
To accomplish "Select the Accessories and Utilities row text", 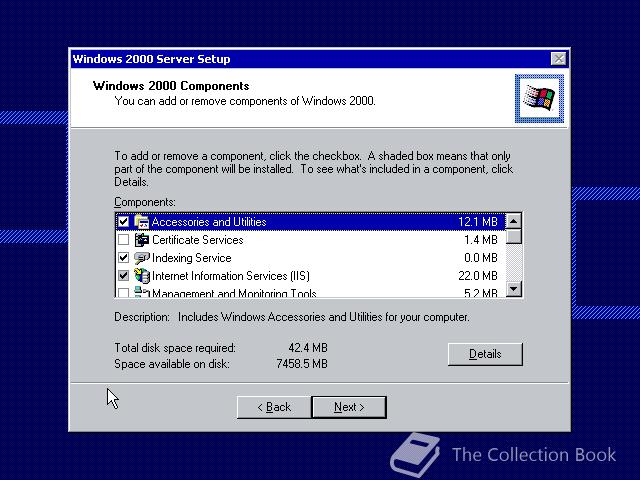I will coord(209,222).
